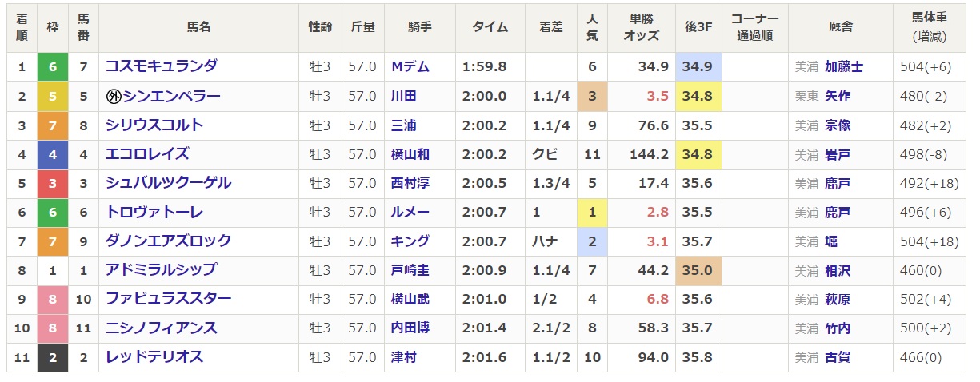This screenshot has width=980, height=382.
Task: Open jockey 川田 page
Action: coord(404,97)
